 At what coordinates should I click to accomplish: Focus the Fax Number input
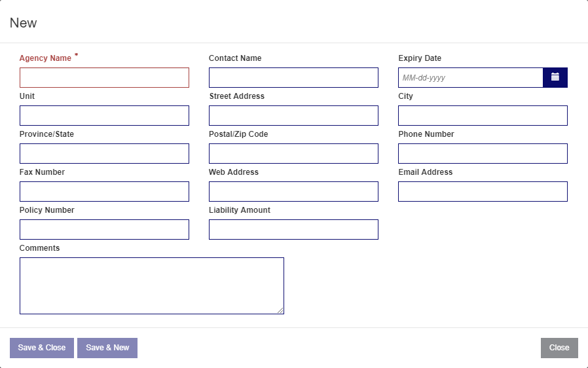click(x=104, y=191)
